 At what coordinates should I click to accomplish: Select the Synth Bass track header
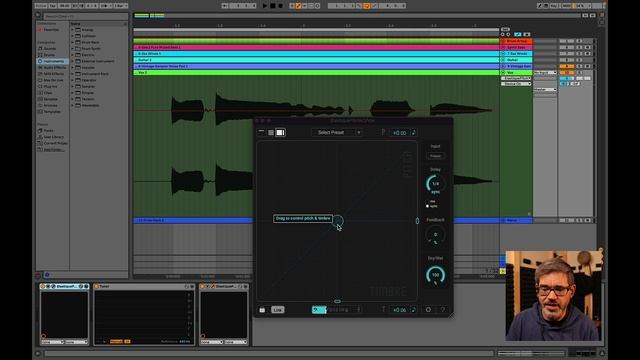click(x=516, y=47)
